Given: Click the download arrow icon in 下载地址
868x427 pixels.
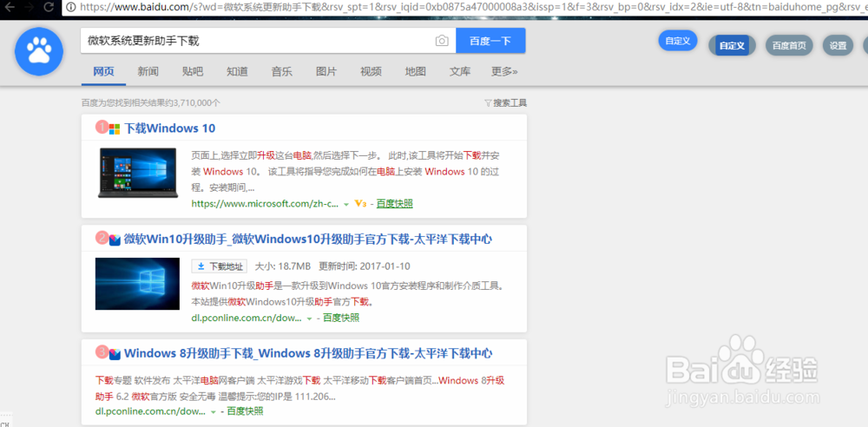Looking at the screenshot, I should click(x=201, y=266).
